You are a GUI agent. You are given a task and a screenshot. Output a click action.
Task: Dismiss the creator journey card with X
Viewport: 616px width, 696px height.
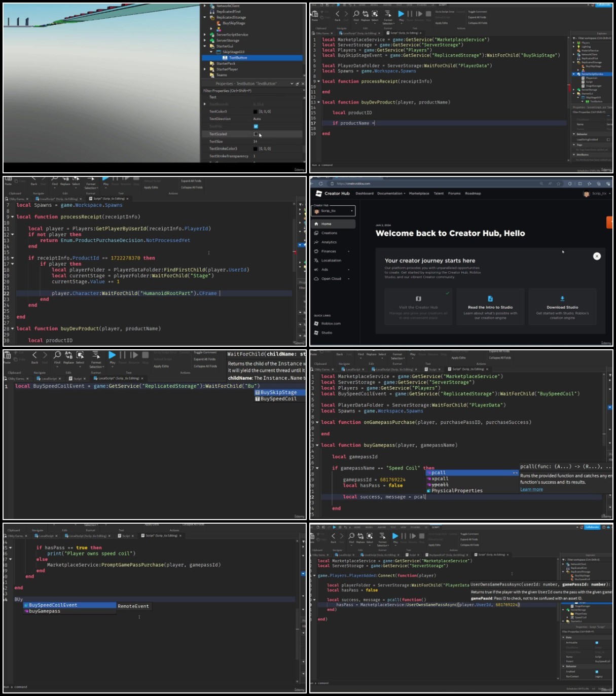click(597, 256)
